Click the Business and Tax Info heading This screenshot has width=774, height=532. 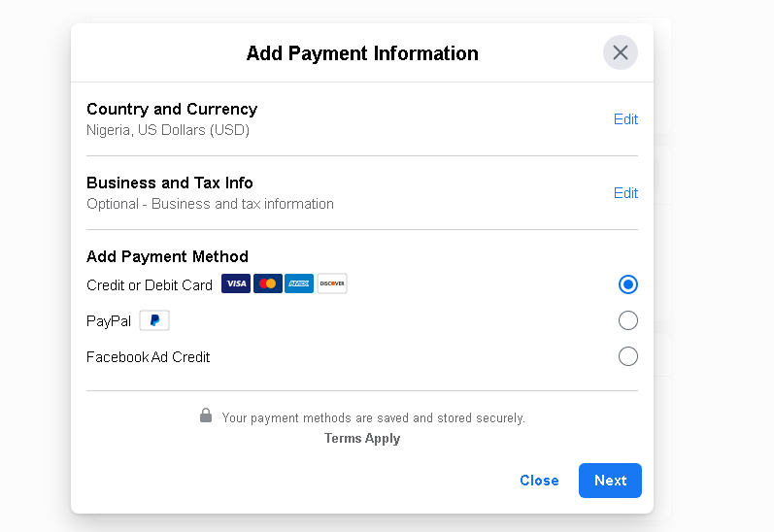pos(170,183)
